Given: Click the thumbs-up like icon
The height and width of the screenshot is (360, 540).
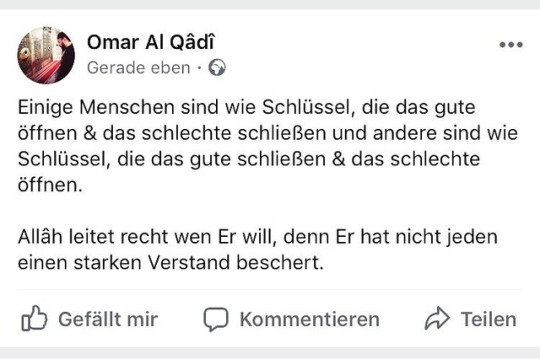Looking at the screenshot, I should click(34, 319).
